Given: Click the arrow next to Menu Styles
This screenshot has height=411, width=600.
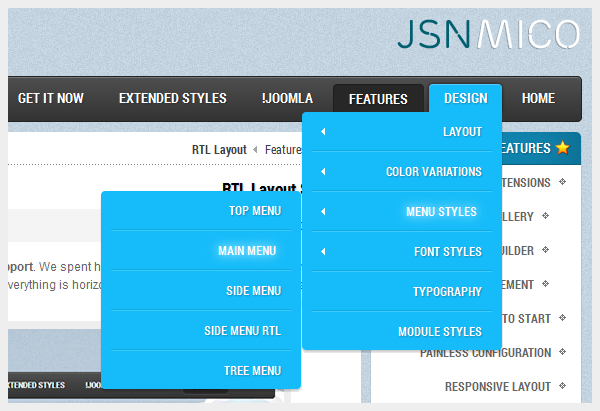Looking at the screenshot, I should coord(322,212).
